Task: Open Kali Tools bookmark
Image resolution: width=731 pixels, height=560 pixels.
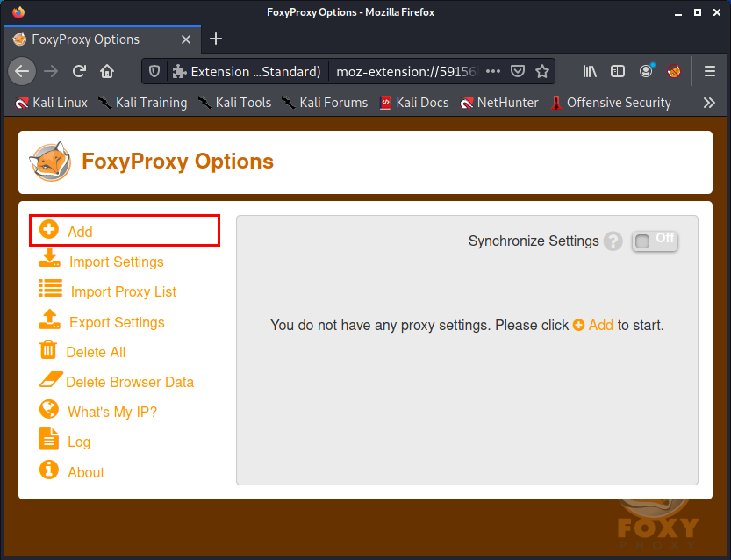Action: point(234,103)
